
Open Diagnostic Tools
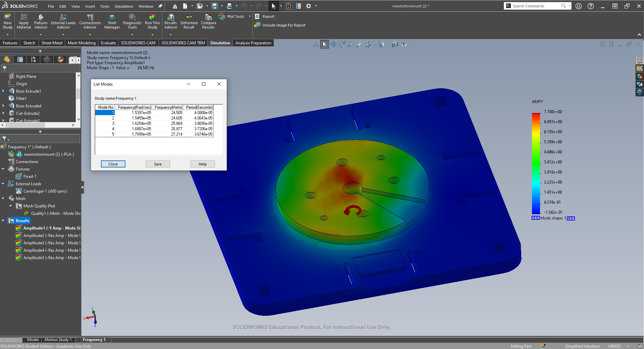click(132, 21)
